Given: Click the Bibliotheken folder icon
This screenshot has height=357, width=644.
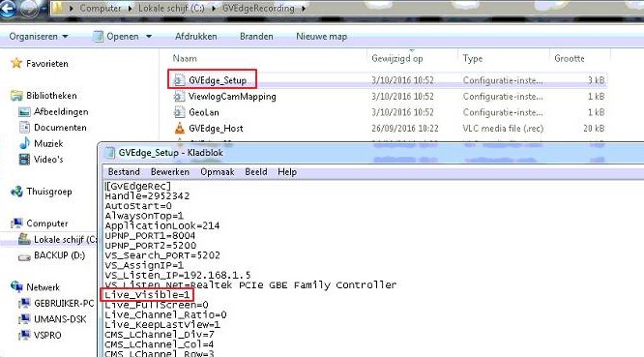Looking at the screenshot, I should tap(16, 96).
